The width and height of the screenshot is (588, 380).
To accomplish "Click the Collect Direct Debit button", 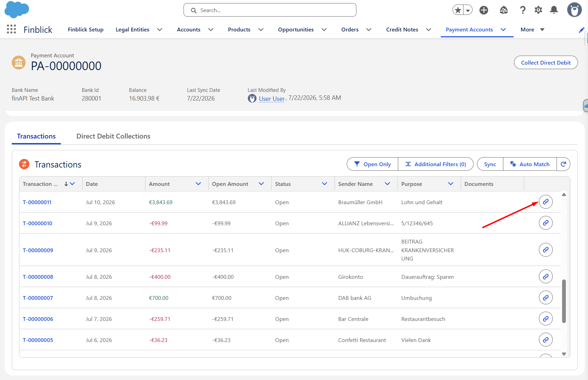I will tap(546, 63).
